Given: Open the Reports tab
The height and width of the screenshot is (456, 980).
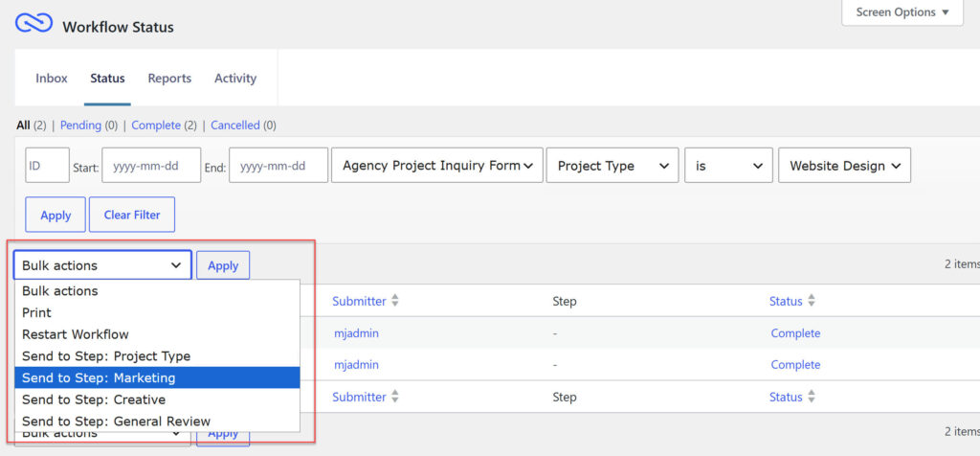Looking at the screenshot, I should coord(169,79).
